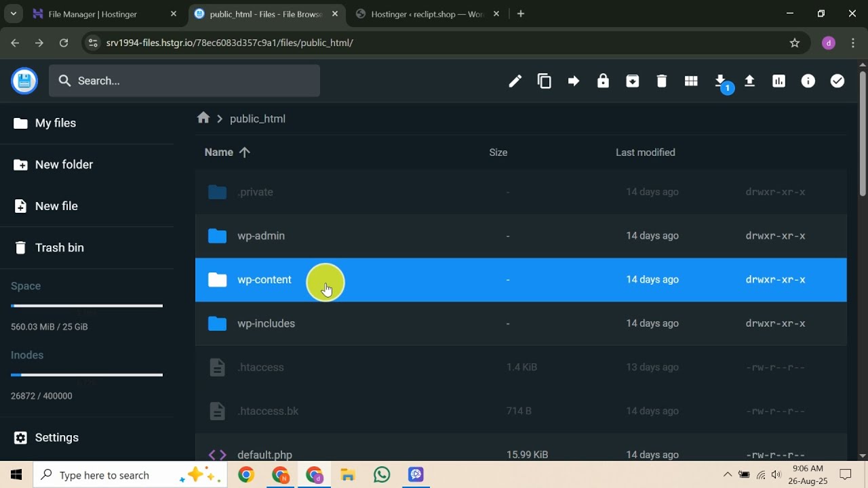
Task: Click the wp-admin folder icon
Action: 217,236
